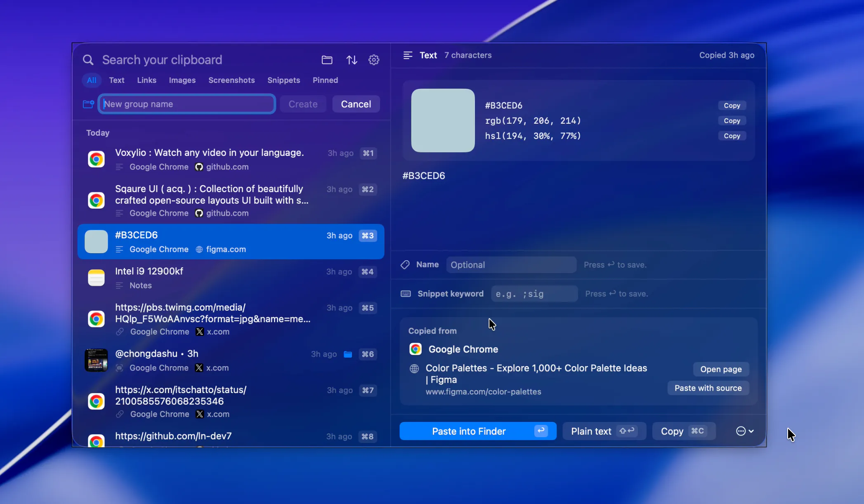
Task: Open the Screenshots filter tab
Action: [231, 80]
